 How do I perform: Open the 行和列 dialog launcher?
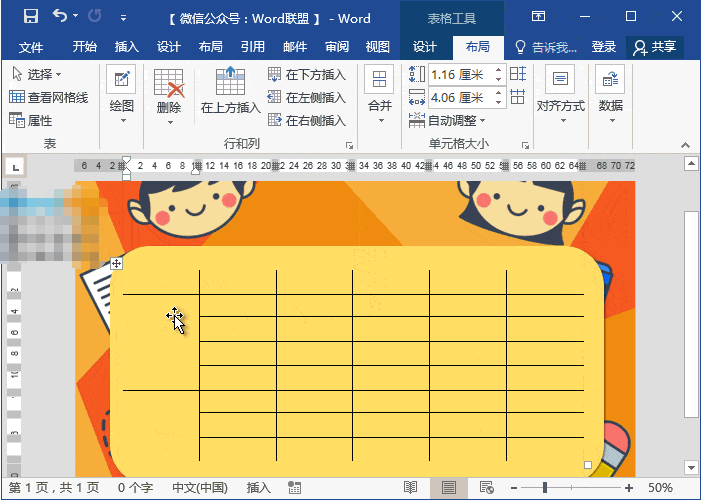[x=349, y=146]
